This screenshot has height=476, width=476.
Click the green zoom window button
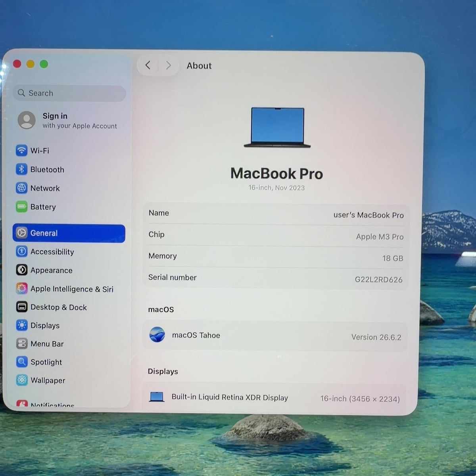pyautogui.click(x=44, y=64)
